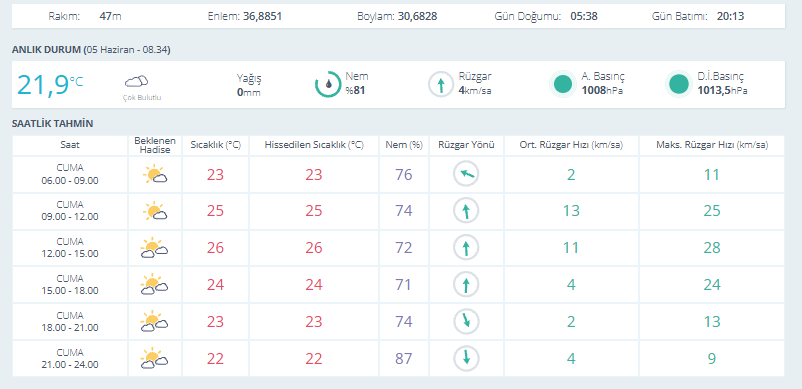Image resolution: width=802 pixels, height=389 pixels.
Task: Click maximum wind speed 11 in 06.00 - 09.00 row
Action: 712,175
